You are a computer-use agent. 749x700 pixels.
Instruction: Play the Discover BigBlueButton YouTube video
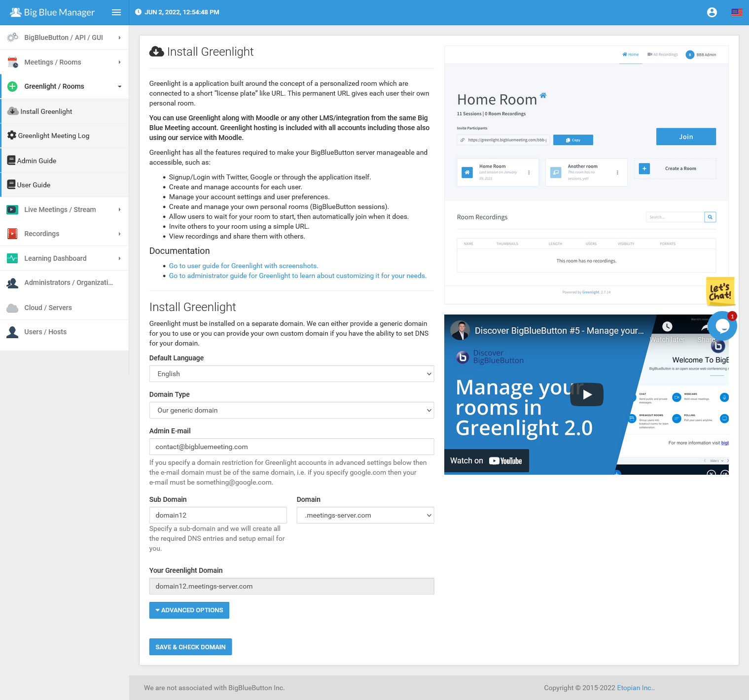(x=587, y=394)
